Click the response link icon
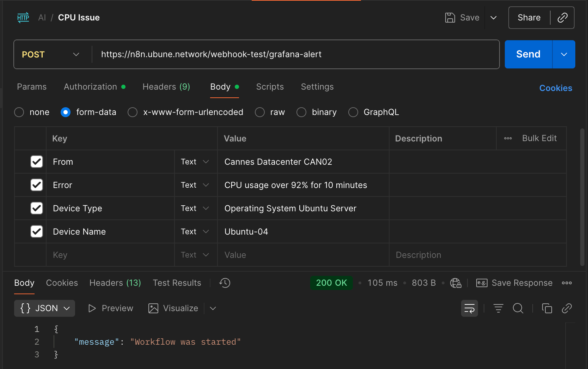This screenshot has height=369, width=588. (566, 308)
